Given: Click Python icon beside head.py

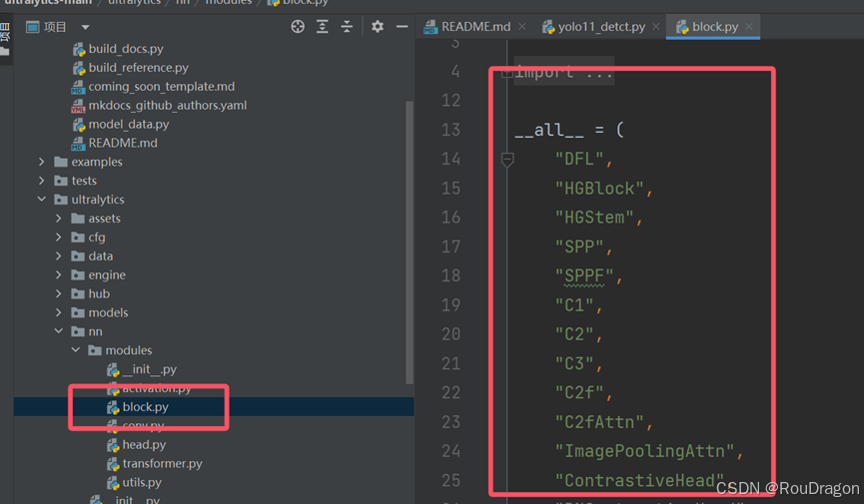Looking at the screenshot, I should 113,445.
